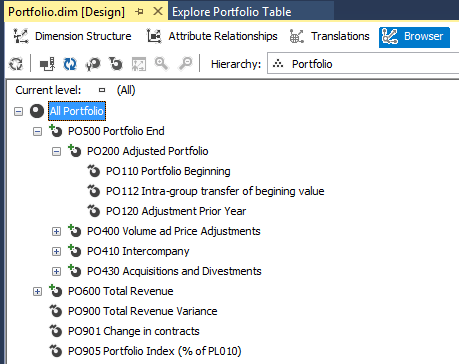Image resolution: width=459 pixels, height=364 pixels.
Task: Collapse the All Portfolio root node
Action: click(19, 111)
